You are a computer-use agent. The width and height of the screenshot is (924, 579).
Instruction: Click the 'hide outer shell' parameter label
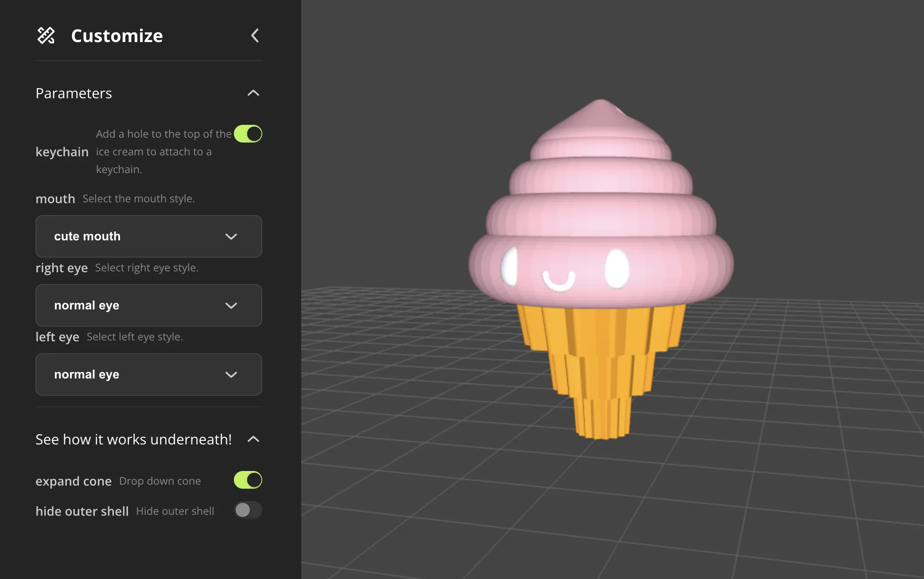[x=82, y=511]
